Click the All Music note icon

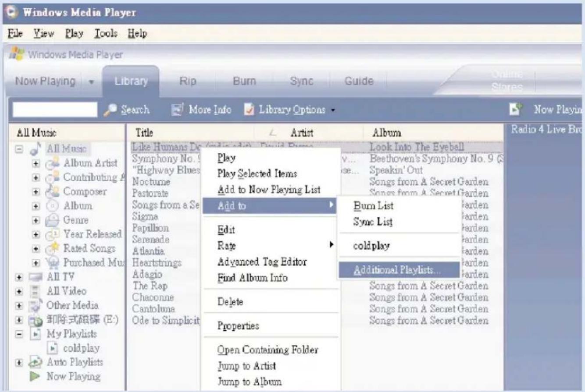coord(36,150)
